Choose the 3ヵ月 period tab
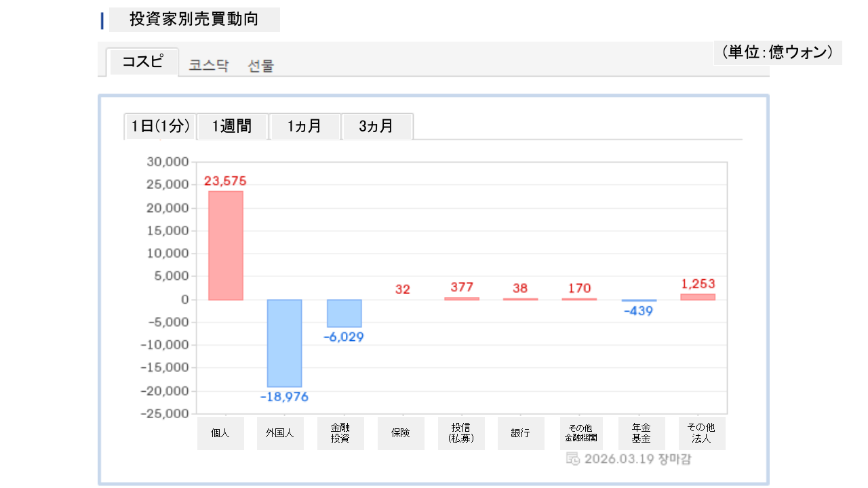 point(377,126)
